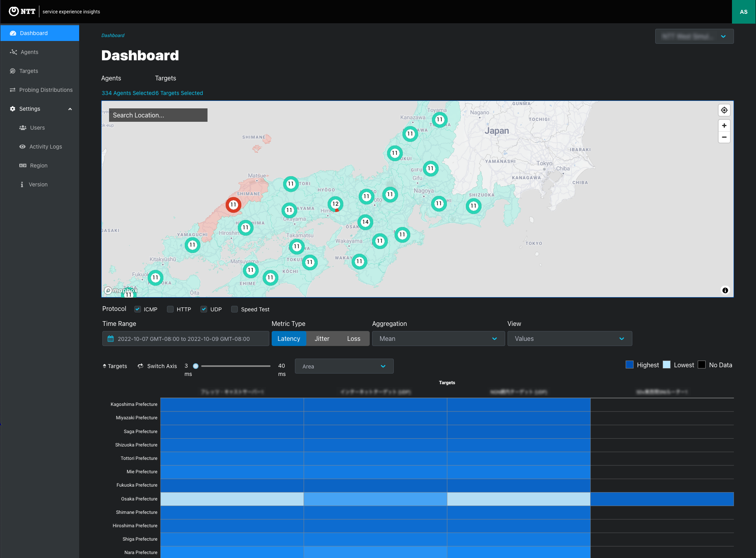
Task: Click the latency range slider handle
Action: pos(196,366)
